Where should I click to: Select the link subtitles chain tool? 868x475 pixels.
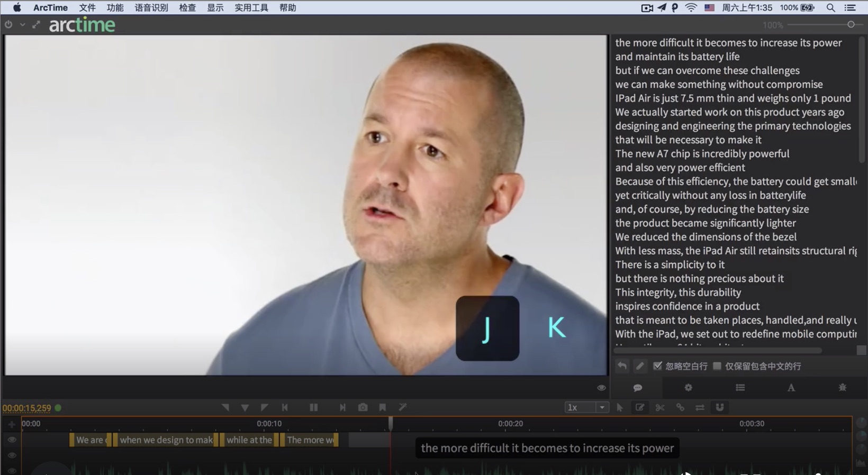tap(680, 407)
